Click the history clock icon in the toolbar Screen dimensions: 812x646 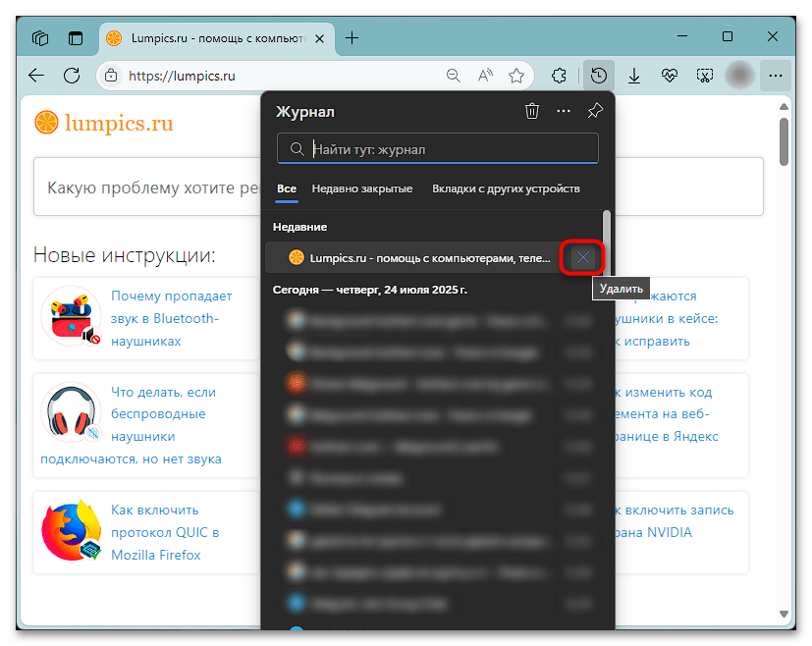pos(598,76)
